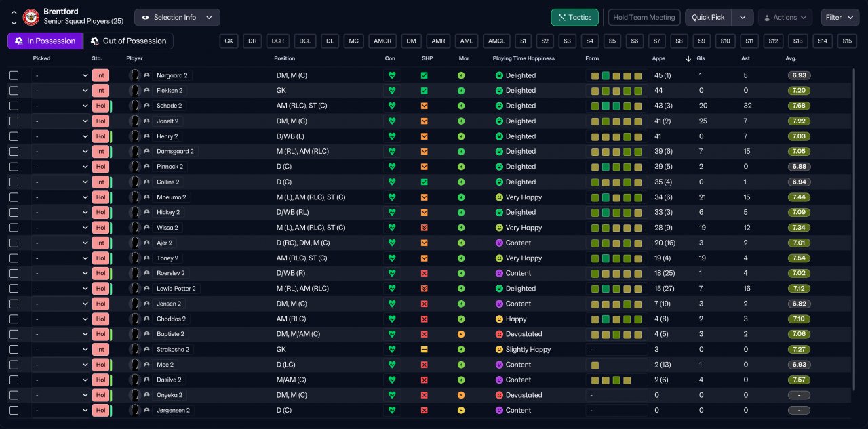Open the Picked dropdown for Flekken

[61, 91]
